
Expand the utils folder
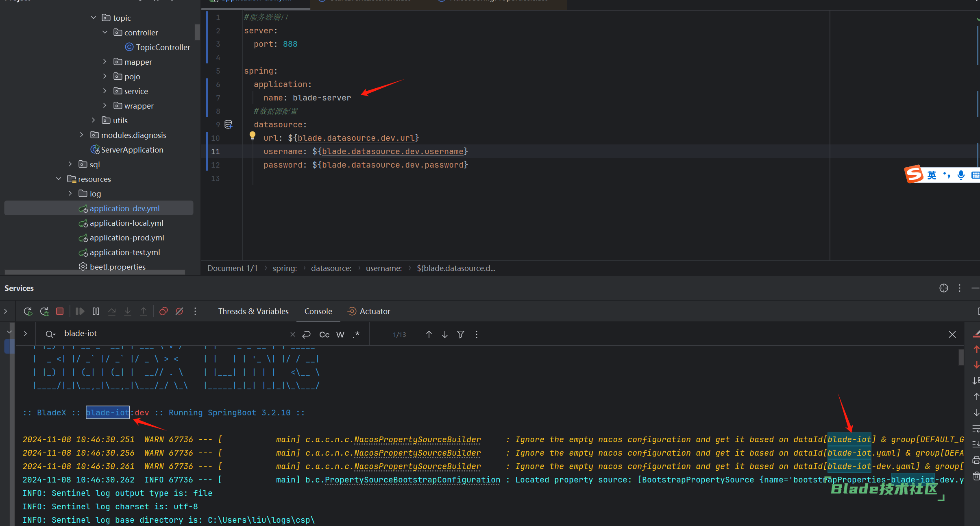(x=94, y=120)
